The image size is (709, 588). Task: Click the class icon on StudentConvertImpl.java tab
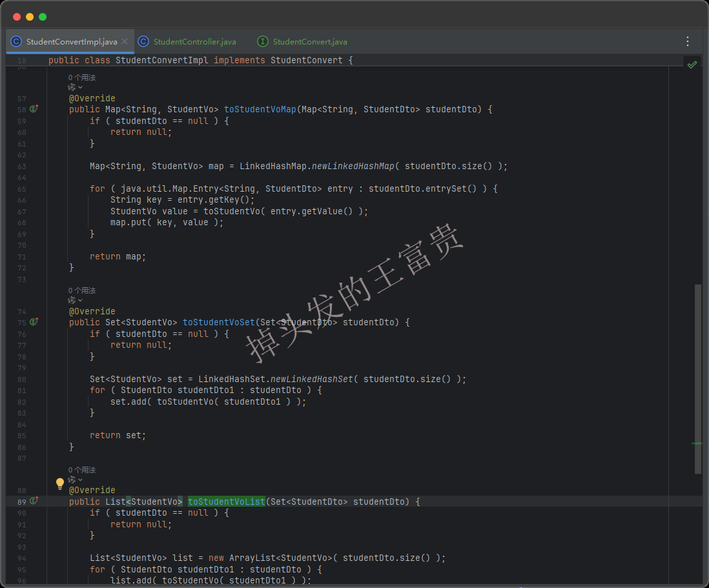[16, 41]
